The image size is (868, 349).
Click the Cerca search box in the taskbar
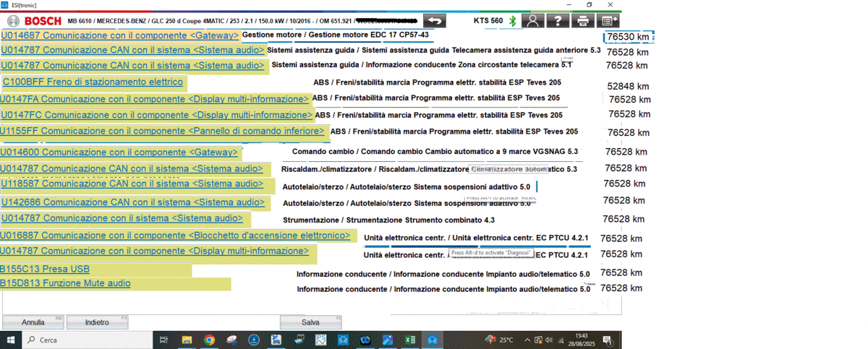(87, 340)
